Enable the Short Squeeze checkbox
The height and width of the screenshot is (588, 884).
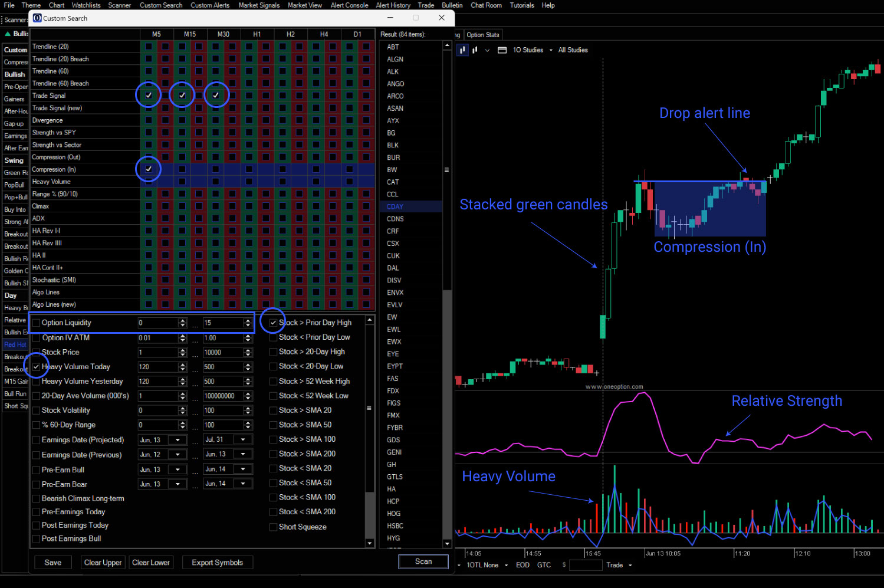(x=273, y=527)
